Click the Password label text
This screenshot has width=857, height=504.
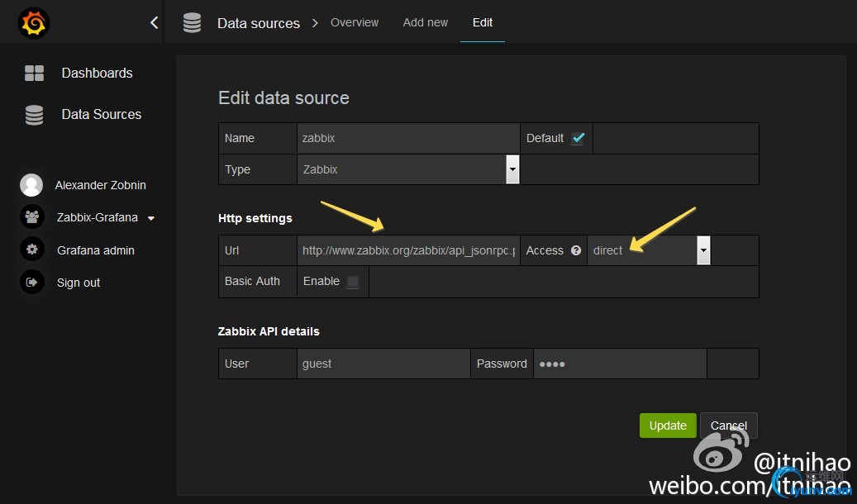[502, 364]
